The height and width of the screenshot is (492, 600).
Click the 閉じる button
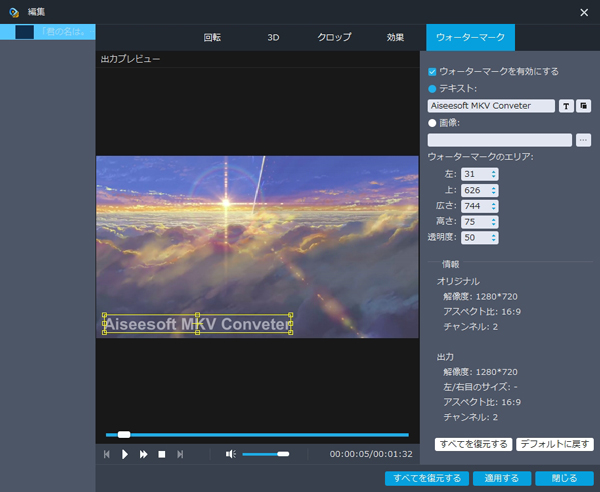(564, 478)
